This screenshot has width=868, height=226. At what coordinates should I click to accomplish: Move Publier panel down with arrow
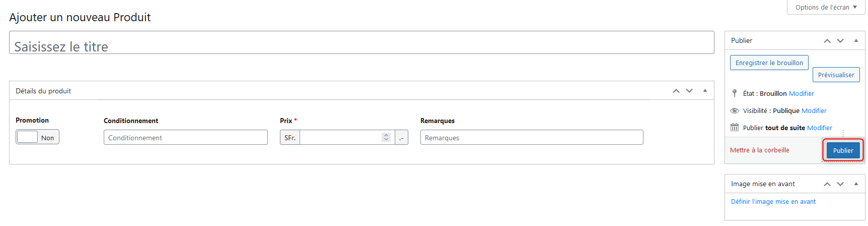pyautogui.click(x=840, y=41)
